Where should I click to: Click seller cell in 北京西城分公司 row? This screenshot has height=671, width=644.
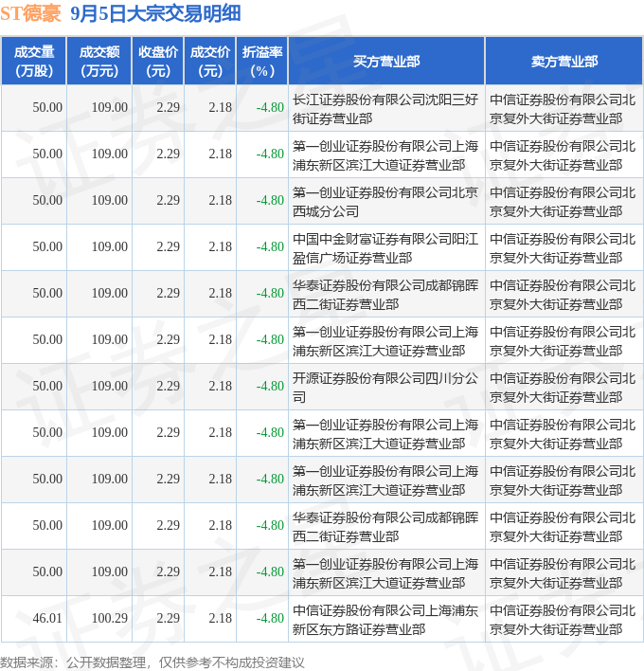pyautogui.click(x=563, y=202)
